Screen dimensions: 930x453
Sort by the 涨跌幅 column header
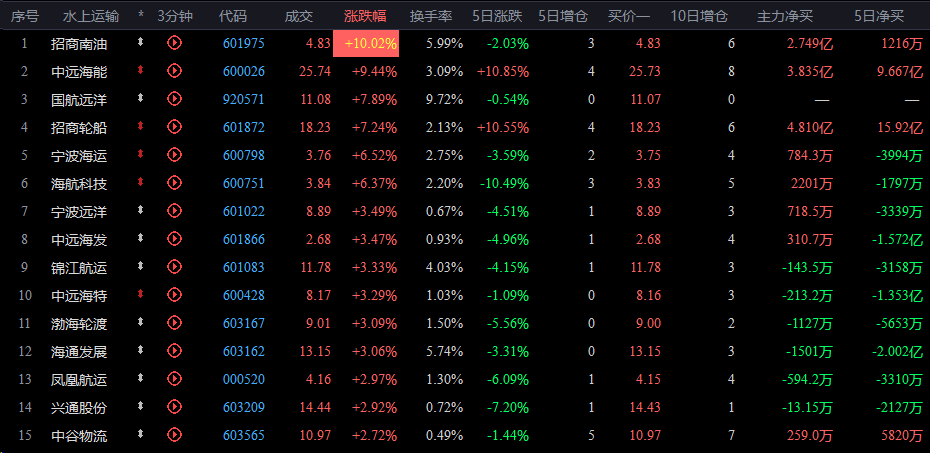coord(365,16)
